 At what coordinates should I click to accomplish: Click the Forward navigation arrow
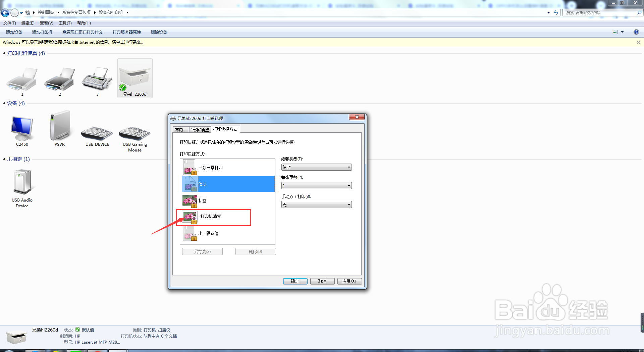(14, 13)
